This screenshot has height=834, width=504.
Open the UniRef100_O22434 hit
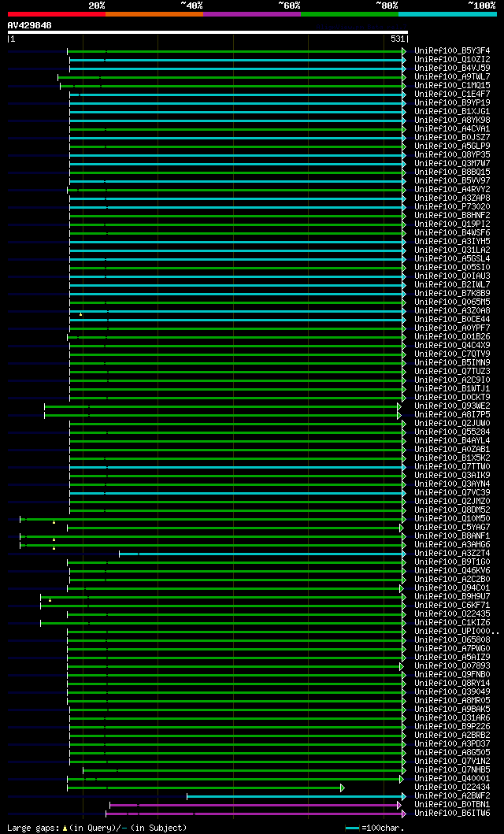click(x=453, y=788)
